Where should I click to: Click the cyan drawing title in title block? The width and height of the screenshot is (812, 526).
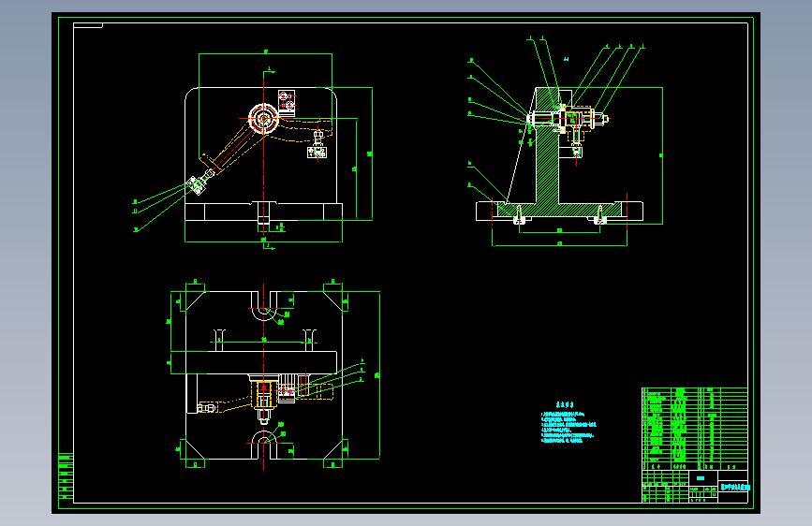coord(735,488)
